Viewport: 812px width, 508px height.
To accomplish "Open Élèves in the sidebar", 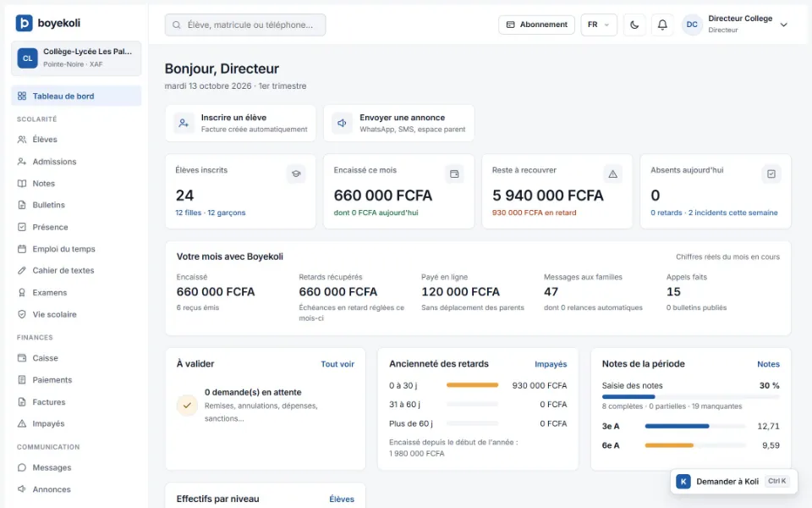I will pos(76,140).
